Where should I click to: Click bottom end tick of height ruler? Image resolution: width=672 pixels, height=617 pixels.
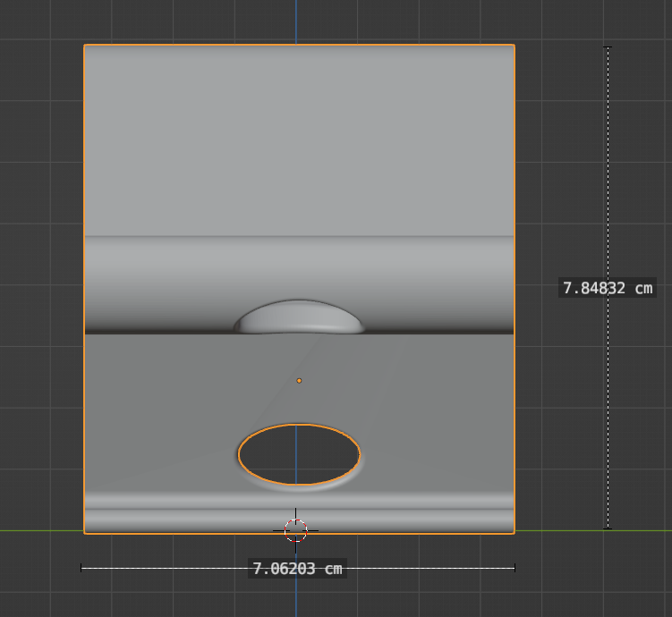point(608,528)
